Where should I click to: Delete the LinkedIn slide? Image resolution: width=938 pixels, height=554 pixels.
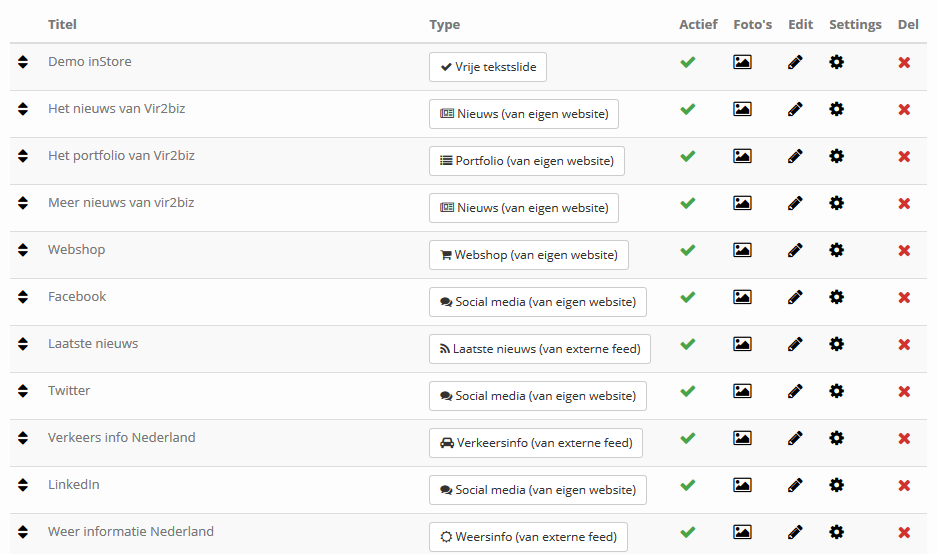(904, 485)
